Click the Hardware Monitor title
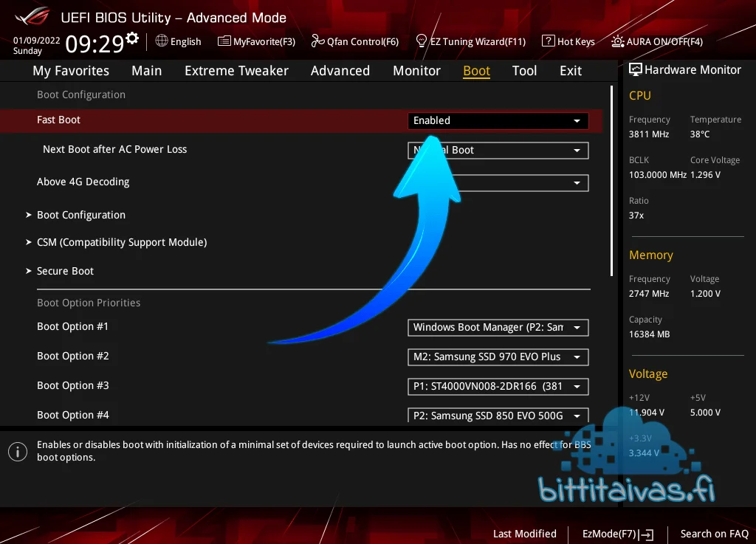The width and height of the screenshot is (756, 544). (693, 70)
